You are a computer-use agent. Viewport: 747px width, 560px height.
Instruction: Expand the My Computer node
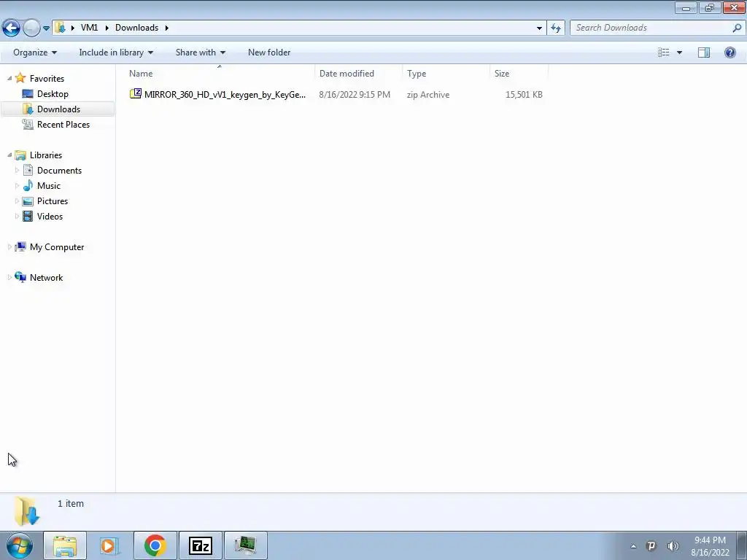(9, 246)
